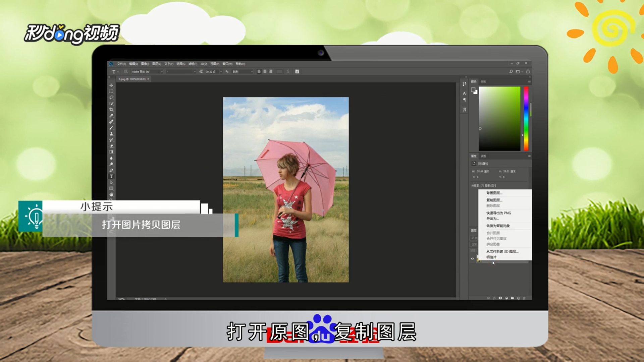Image resolution: width=644 pixels, height=362 pixels.
Task: Create new group folder button
Action: [512, 298]
